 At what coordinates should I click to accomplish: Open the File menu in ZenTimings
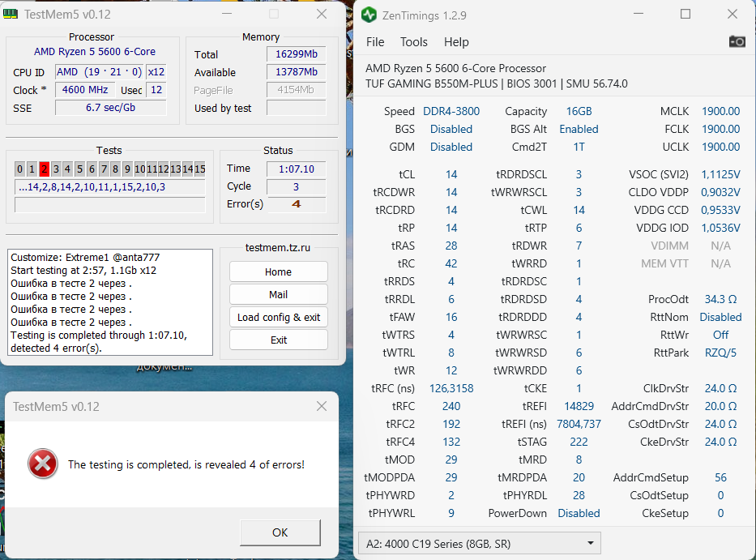click(375, 42)
